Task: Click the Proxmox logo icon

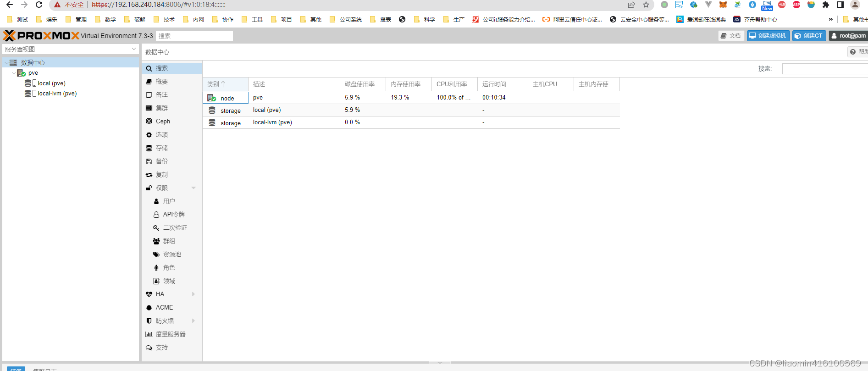Action: pos(10,36)
